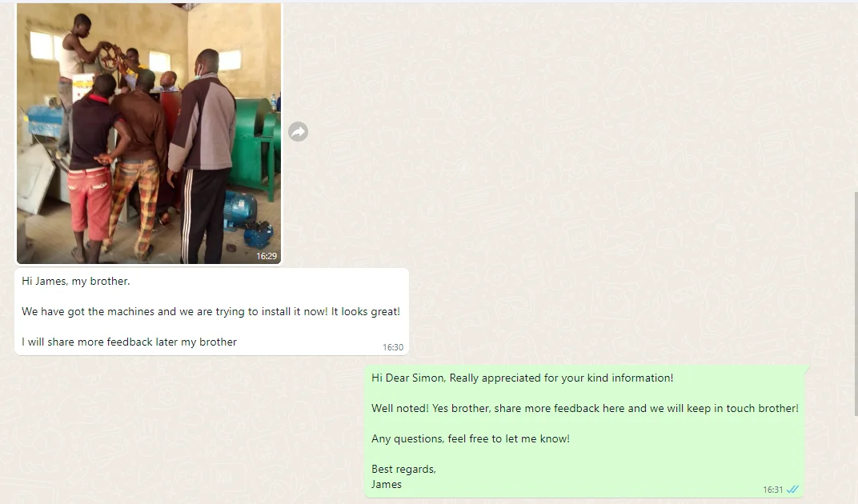The width and height of the screenshot is (858, 504).
Task: Click the blue double-check read receipt
Action: 792,490
